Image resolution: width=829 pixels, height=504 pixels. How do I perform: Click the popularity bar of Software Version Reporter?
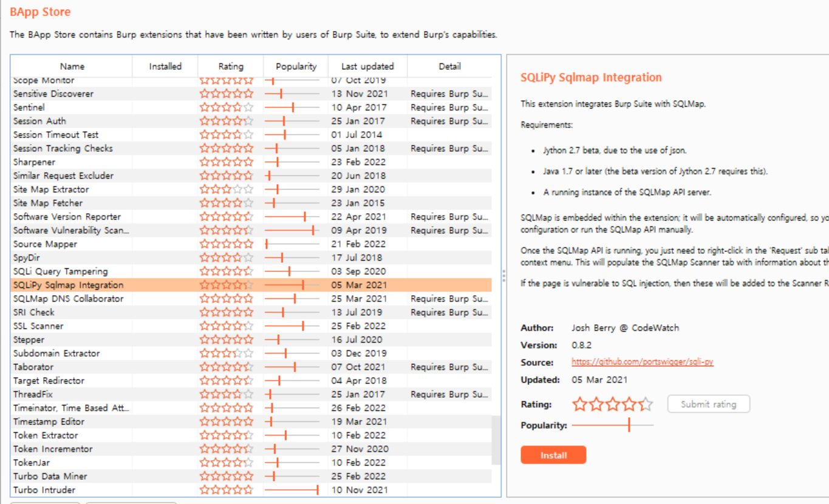pyautogui.click(x=292, y=216)
